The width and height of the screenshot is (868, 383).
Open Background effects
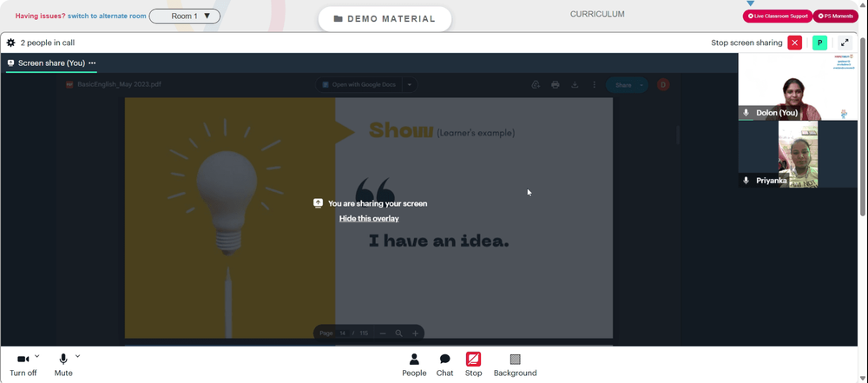(515, 365)
